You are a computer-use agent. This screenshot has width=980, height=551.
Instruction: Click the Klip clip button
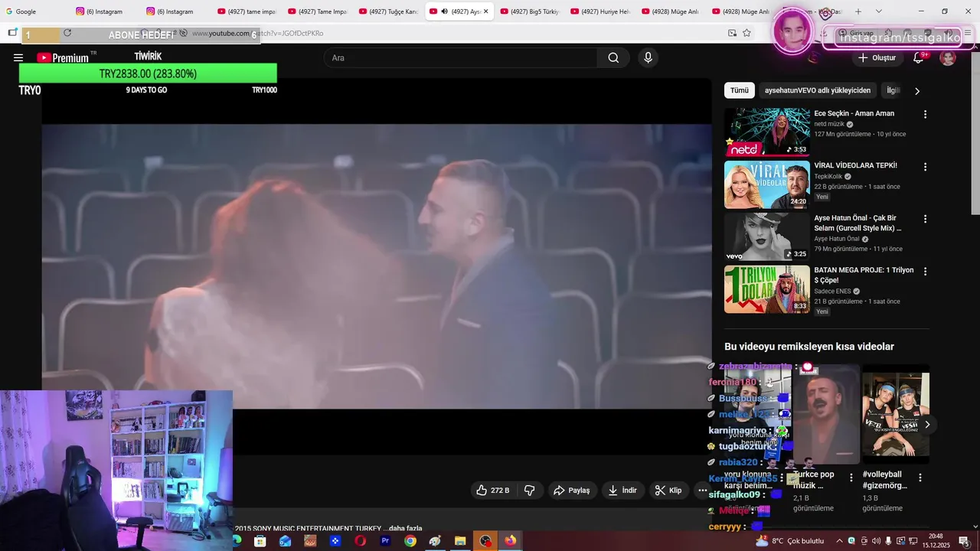pos(668,491)
